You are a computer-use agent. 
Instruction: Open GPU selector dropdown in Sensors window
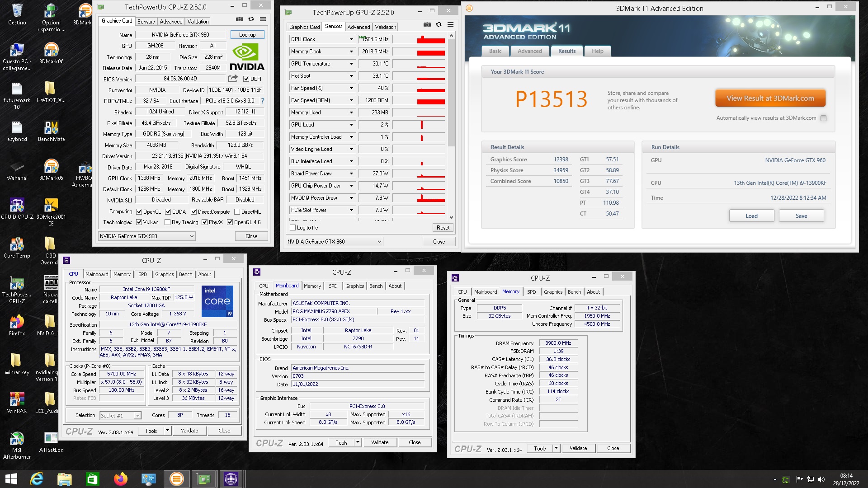point(335,241)
